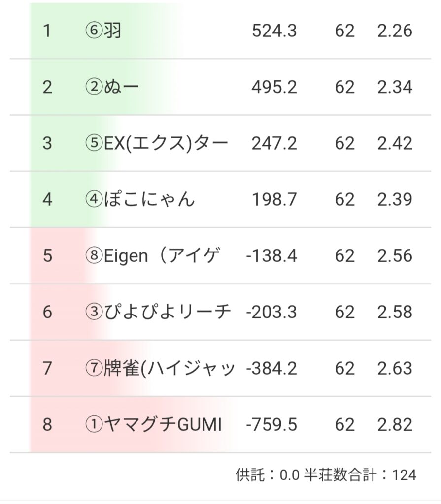
Task: Click the 2.82 average rank value
Action: coord(395,424)
